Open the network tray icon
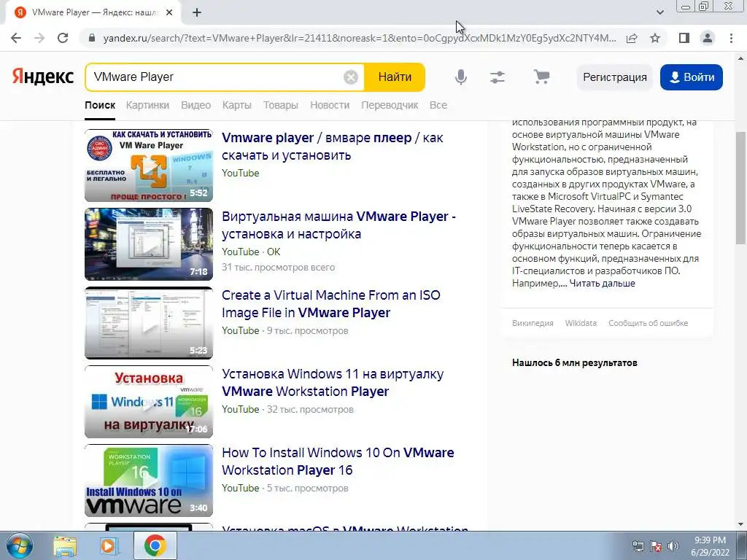This screenshot has height=560, width=747. 638,547
